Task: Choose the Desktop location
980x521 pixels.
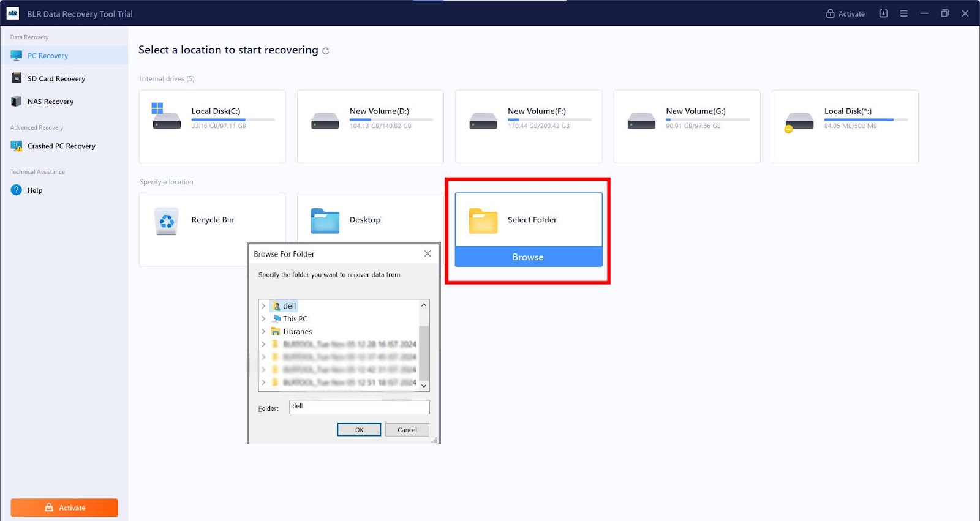Action: tap(365, 220)
